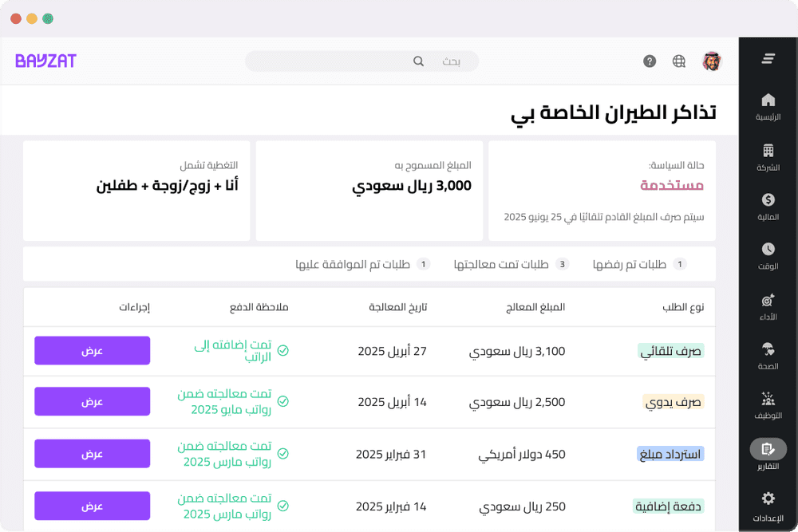The width and height of the screenshot is (798, 532).
Task: Open the user profile avatar
Action: 711,61
